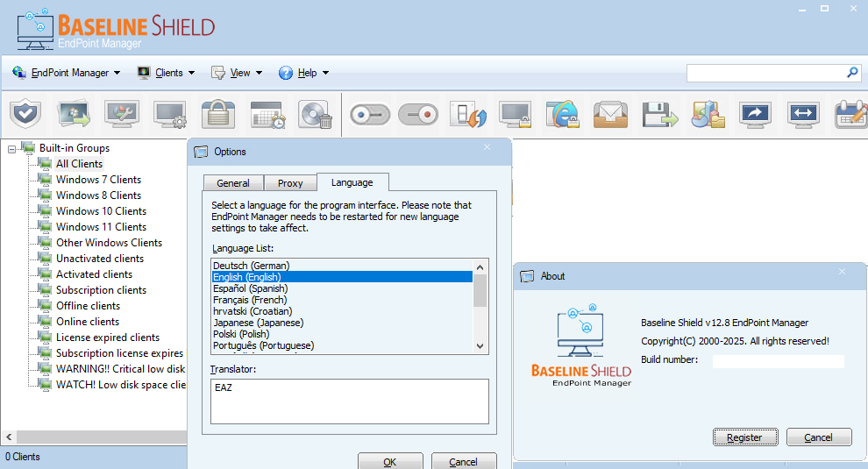Click the Translator text box
The image size is (868, 469).
coord(349,401)
